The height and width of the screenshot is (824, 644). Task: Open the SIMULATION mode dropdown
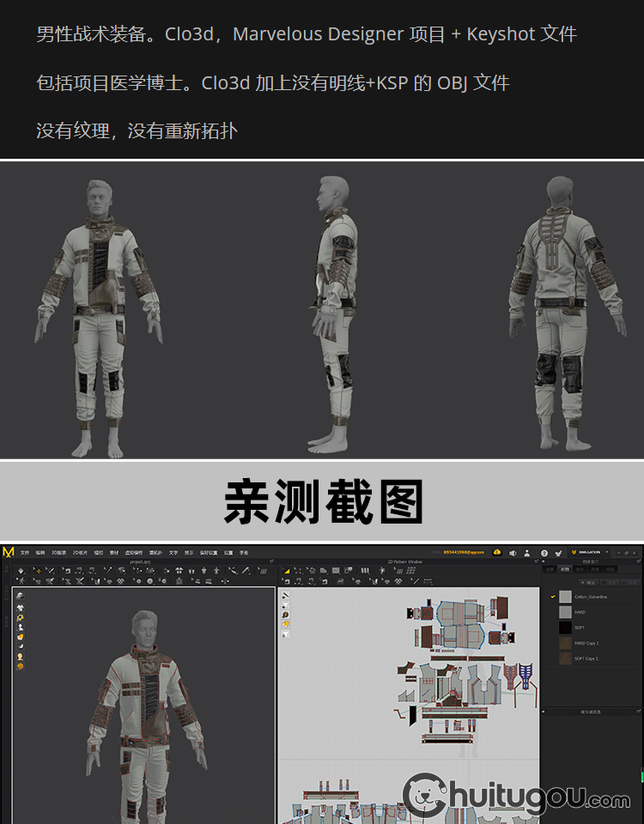(x=590, y=552)
